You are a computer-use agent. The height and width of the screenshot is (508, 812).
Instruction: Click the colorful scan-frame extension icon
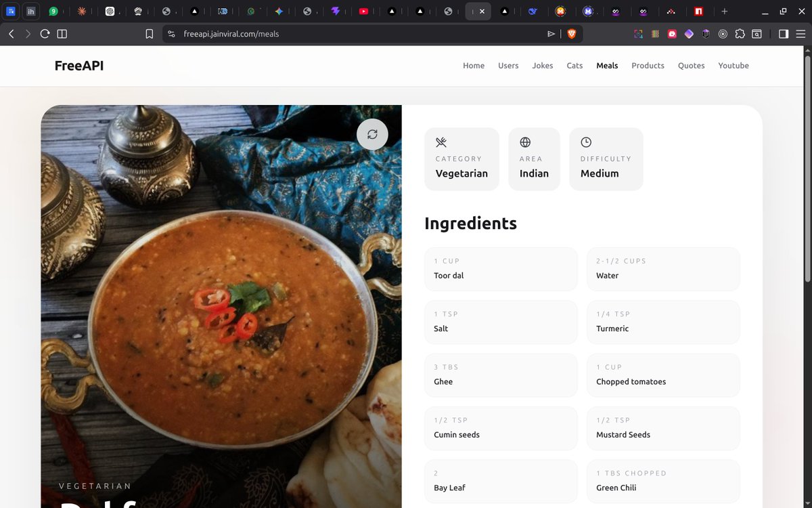638,34
